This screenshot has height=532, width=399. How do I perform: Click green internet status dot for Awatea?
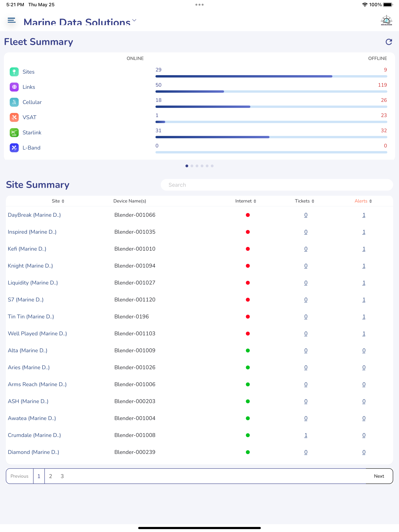pyautogui.click(x=248, y=418)
